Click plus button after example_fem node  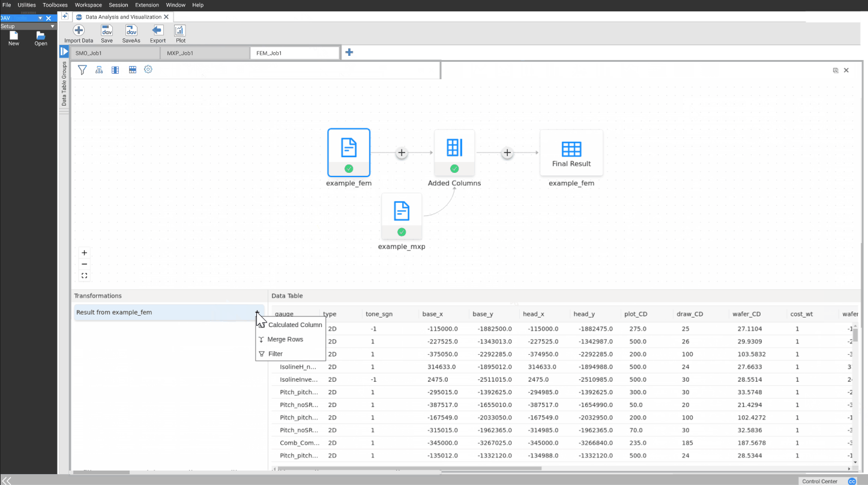click(402, 153)
